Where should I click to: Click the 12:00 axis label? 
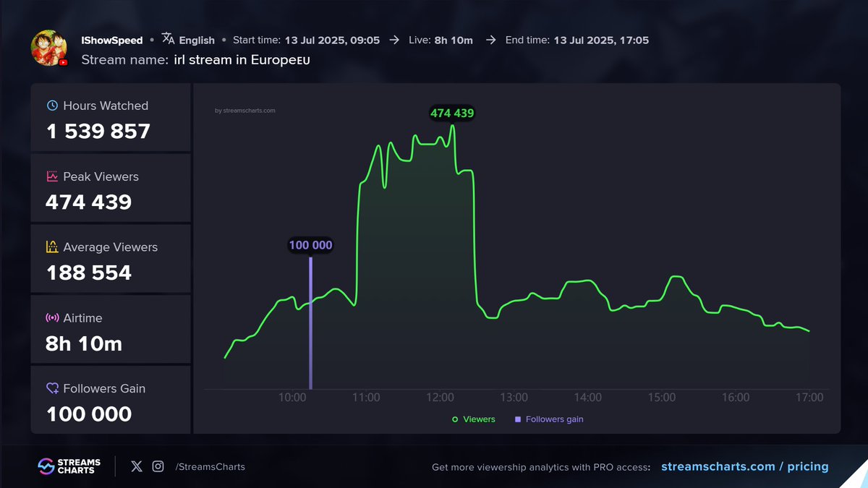(x=440, y=398)
